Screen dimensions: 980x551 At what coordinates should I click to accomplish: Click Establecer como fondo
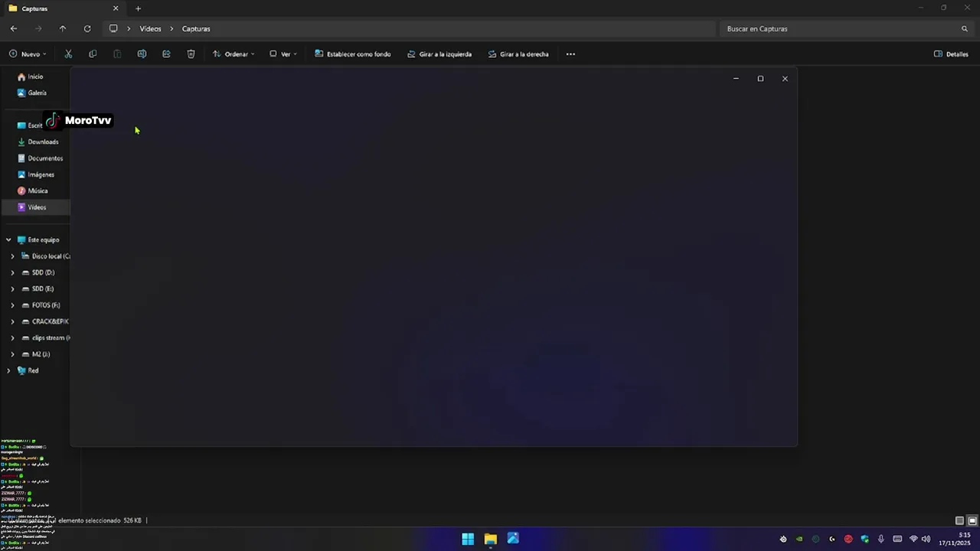(353, 54)
